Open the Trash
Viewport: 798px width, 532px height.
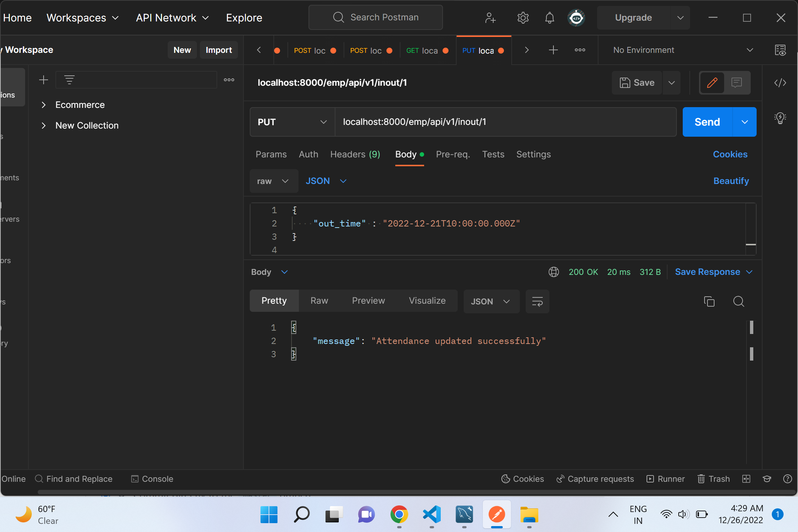713,478
